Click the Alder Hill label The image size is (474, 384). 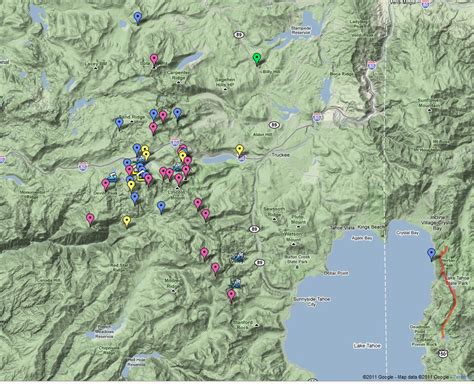pyautogui.click(x=262, y=134)
